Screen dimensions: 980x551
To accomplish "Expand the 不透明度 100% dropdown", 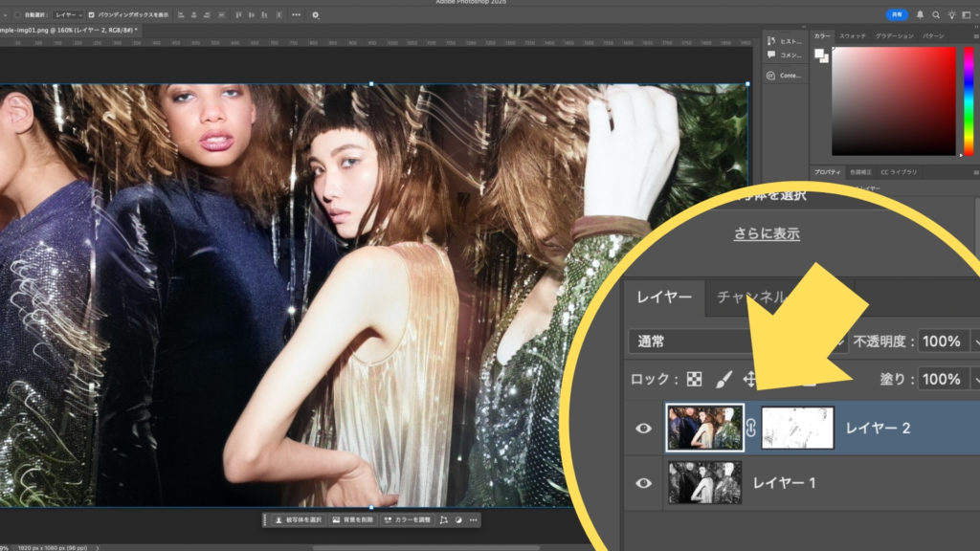I will point(974,341).
